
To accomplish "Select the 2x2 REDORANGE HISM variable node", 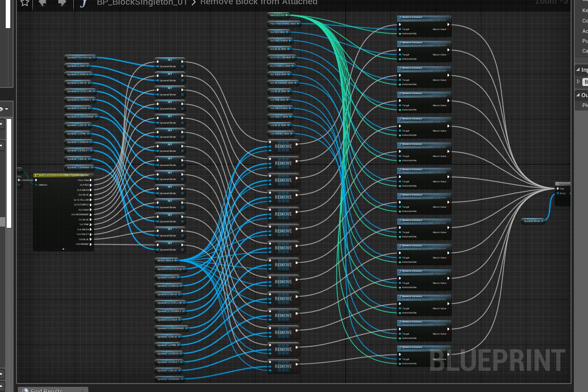I will (x=283, y=83).
